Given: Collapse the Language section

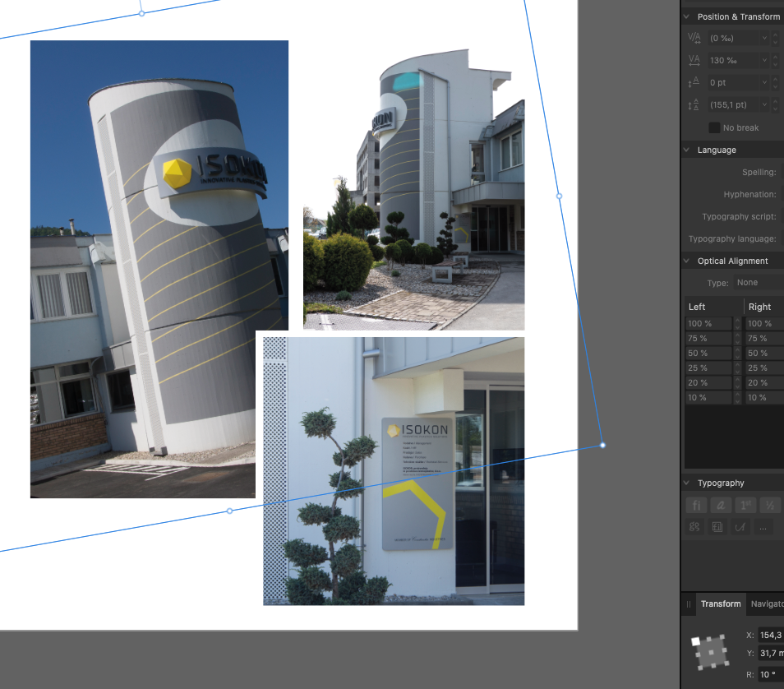Looking at the screenshot, I should pos(686,150).
